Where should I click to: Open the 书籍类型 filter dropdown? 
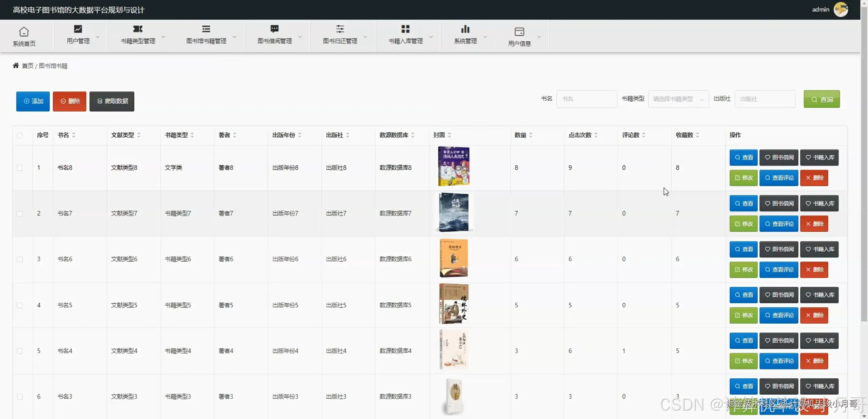678,99
